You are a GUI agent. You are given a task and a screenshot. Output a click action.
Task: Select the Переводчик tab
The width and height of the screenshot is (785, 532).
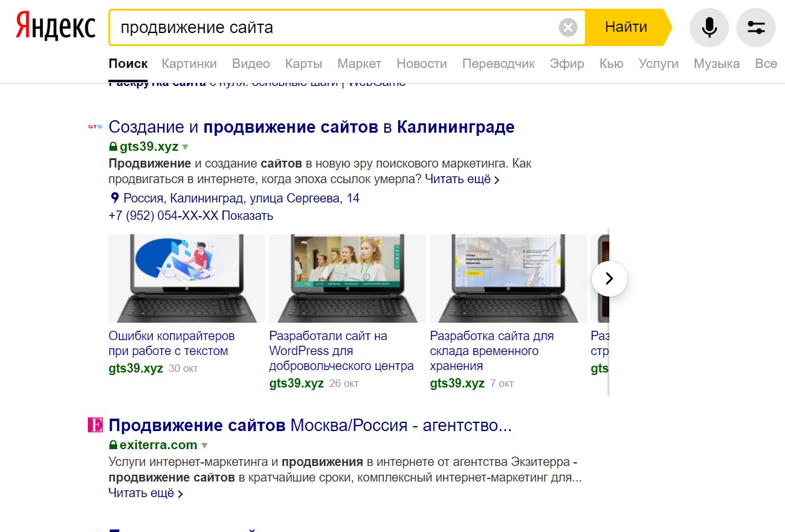(498, 64)
